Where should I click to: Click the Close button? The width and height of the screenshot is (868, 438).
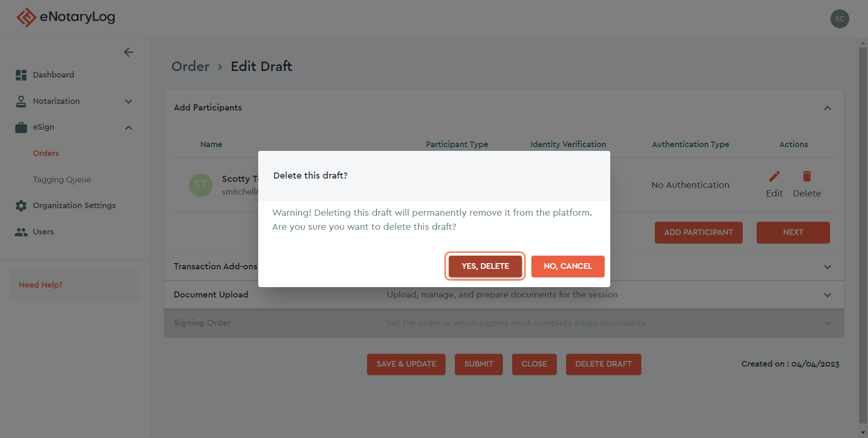click(534, 364)
